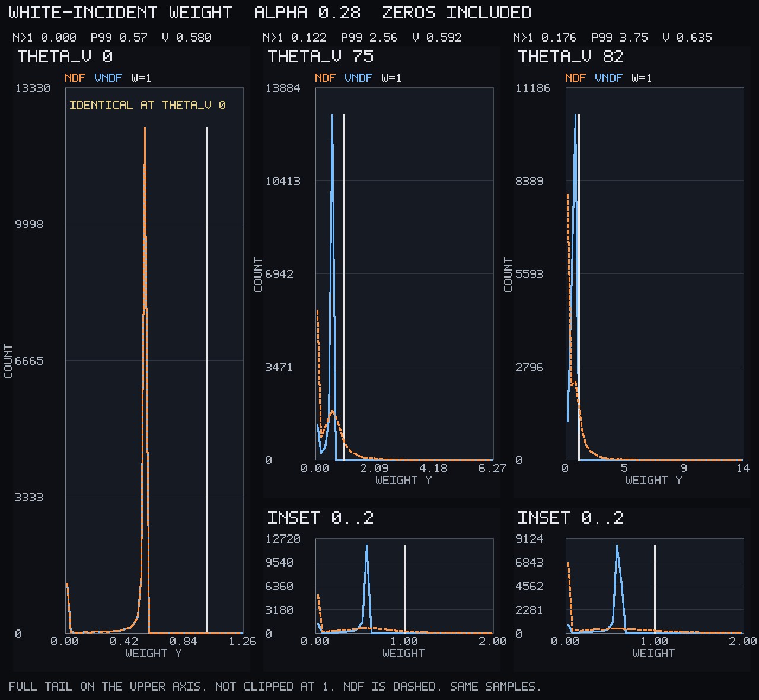
Task: Click the VNDF legend label in THETA_V 75 panel
Action: pyautogui.click(x=358, y=78)
